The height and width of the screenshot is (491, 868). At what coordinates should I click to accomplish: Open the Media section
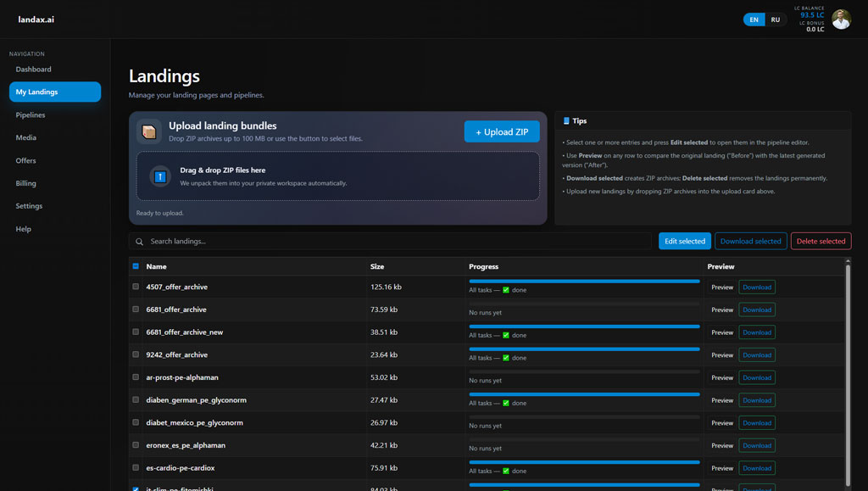tap(26, 137)
